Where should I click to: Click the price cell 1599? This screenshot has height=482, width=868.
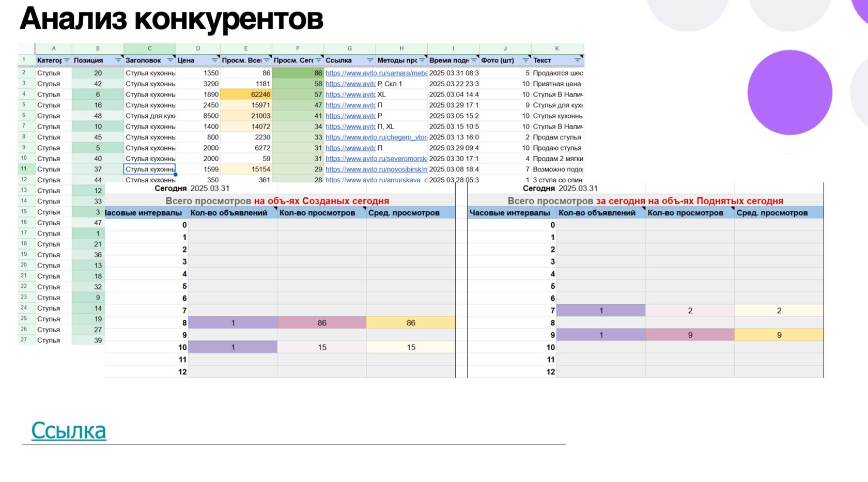click(x=198, y=169)
